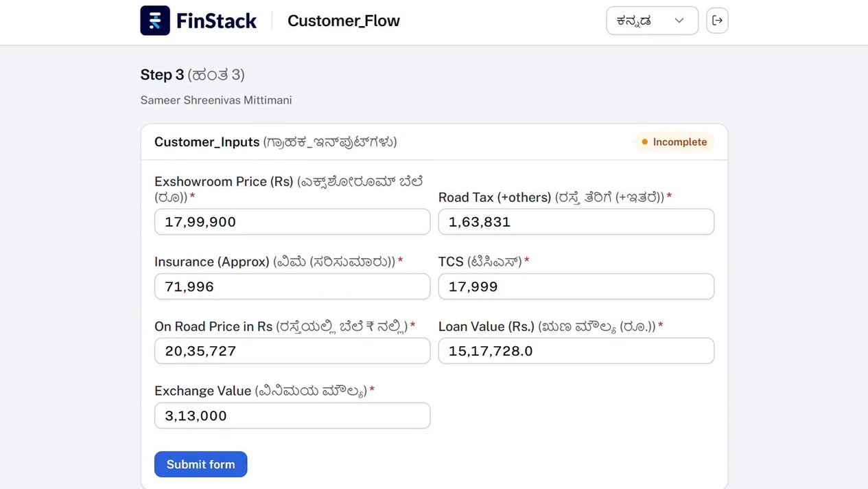Viewport: 868px width, 489px height.
Task: Click the Exshowroom Price input field
Action: click(292, 222)
